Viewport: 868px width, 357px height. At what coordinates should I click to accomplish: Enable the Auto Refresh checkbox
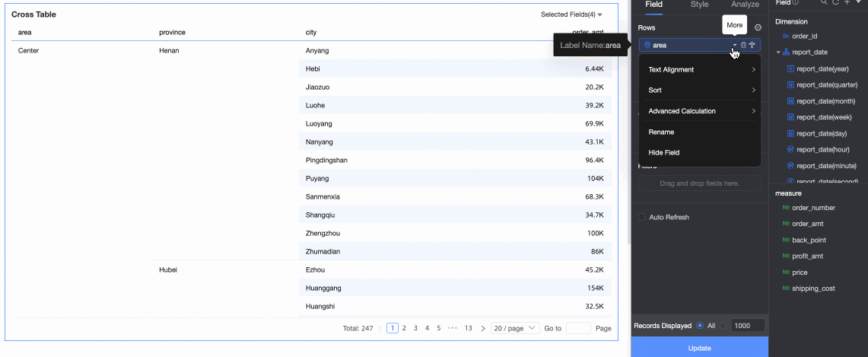(642, 217)
